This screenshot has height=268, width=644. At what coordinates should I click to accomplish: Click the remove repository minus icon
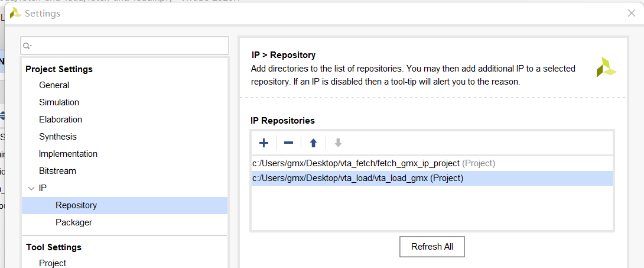pyautogui.click(x=288, y=143)
